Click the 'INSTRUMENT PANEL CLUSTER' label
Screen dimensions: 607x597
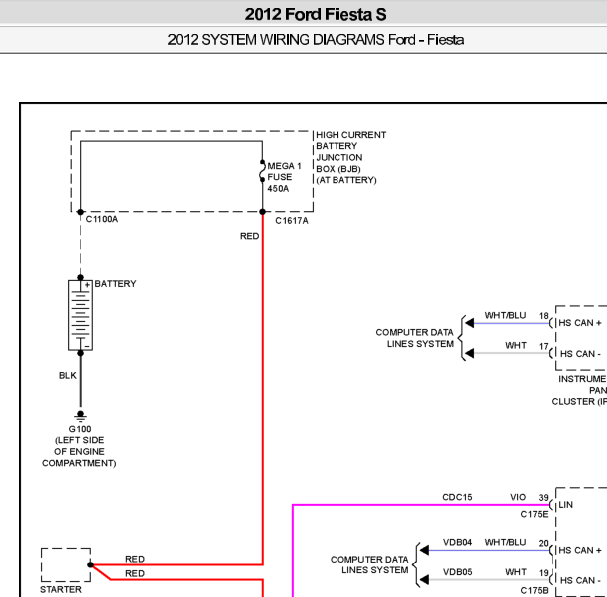(x=579, y=390)
